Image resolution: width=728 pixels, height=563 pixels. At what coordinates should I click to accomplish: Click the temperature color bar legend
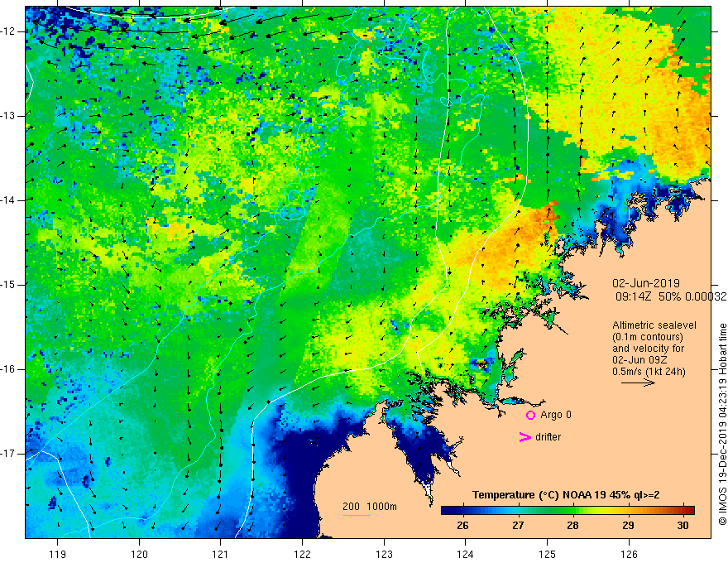point(568,511)
